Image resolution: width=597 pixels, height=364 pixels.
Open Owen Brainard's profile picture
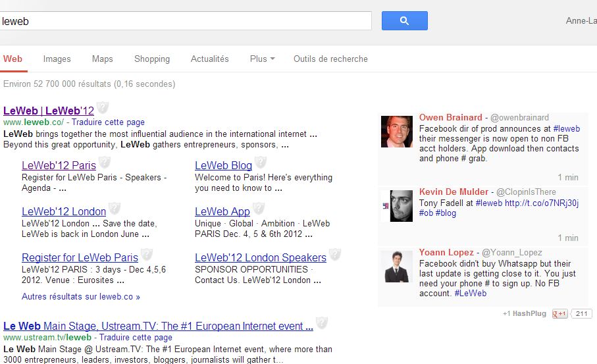[x=397, y=132]
